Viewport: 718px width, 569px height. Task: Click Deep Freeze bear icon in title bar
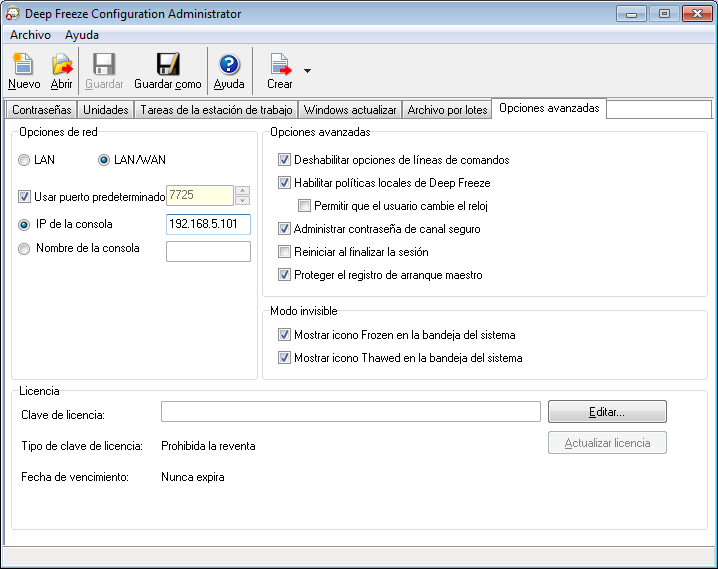12,14
